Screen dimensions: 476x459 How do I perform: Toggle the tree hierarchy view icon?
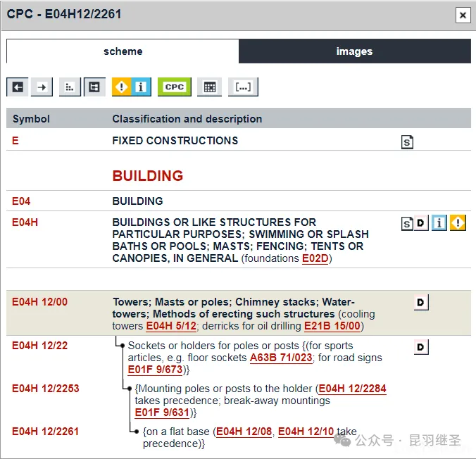coord(94,87)
